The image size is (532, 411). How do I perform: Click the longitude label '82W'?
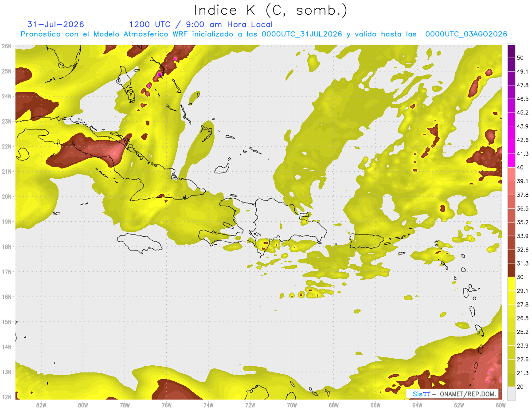(x=41, y=405)
